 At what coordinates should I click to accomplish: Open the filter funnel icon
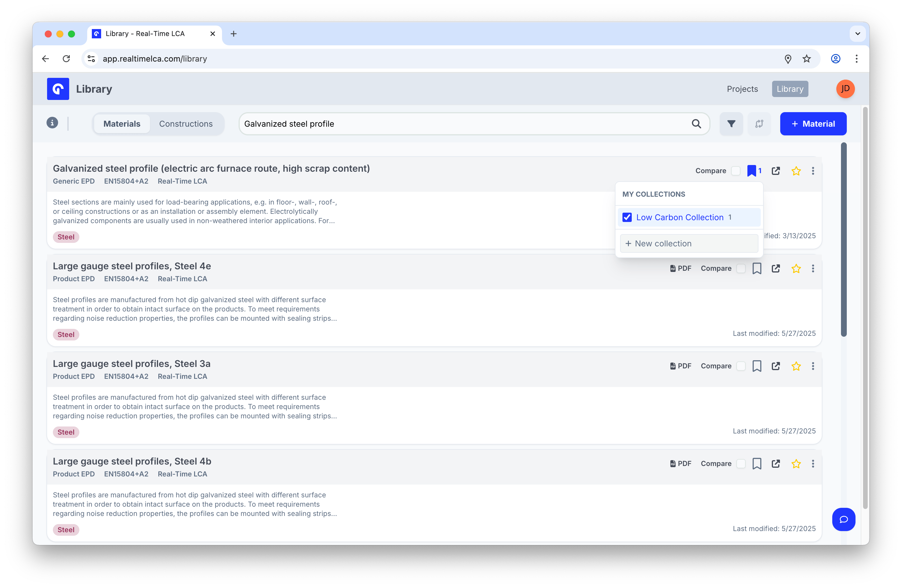tap(731, 124)
